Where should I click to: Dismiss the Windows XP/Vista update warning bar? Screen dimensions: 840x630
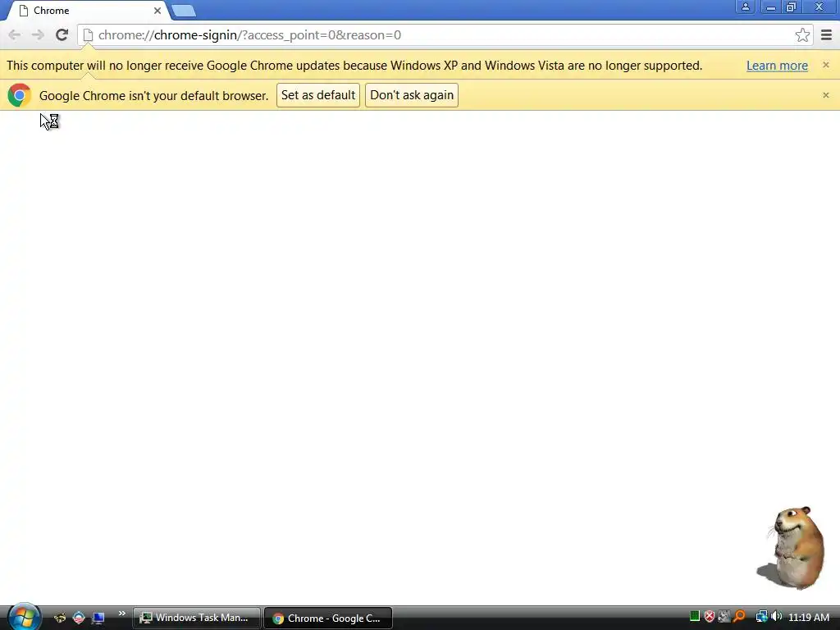(x=825, y=65)
